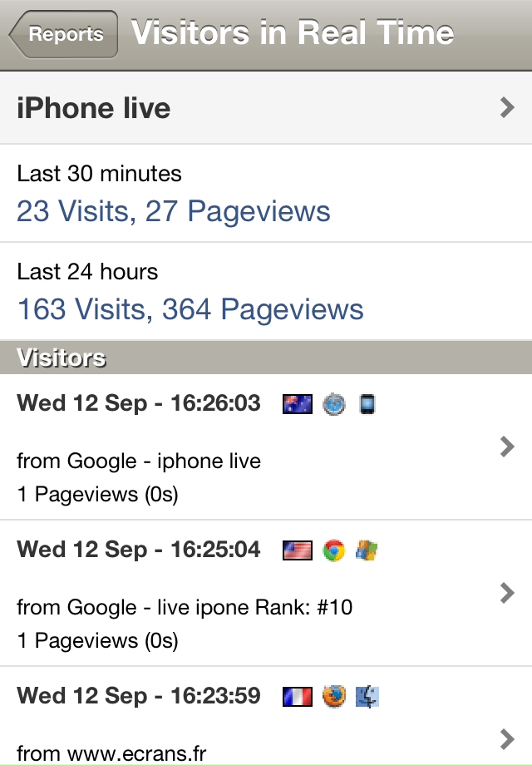
Task: Tap the Firefox browser icon
Action: tap(334, 697)
